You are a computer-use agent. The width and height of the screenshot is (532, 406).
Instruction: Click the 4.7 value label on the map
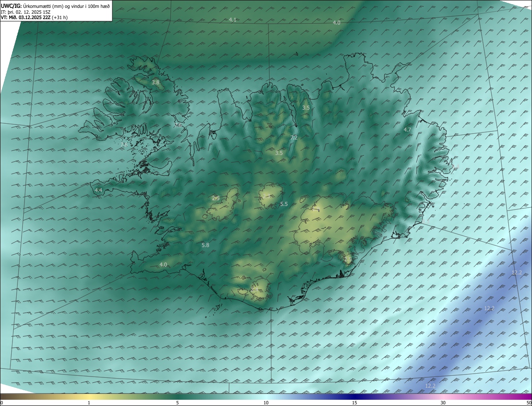point(407,130)
